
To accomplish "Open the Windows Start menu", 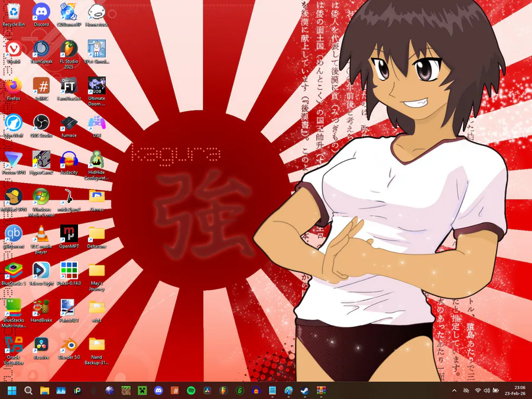I will (12, 391).
